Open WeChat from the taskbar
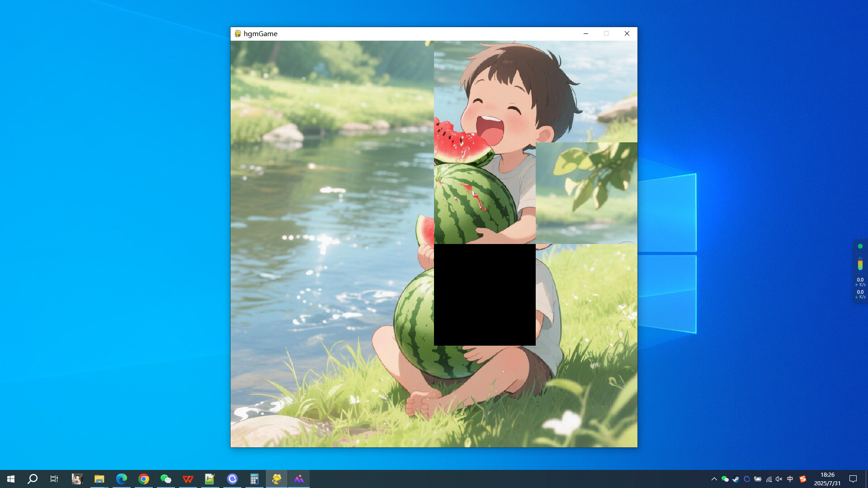 [165, 479]
